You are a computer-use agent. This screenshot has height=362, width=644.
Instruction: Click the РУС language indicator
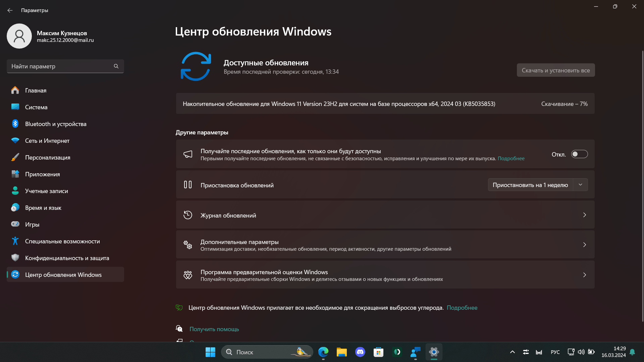coord(555,352)
